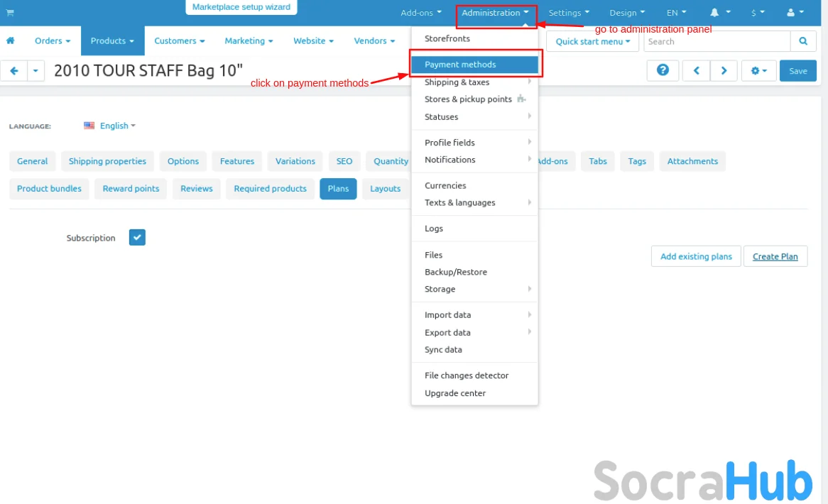
Task: Go to the next product arrow
Action: tap(724, 71)
